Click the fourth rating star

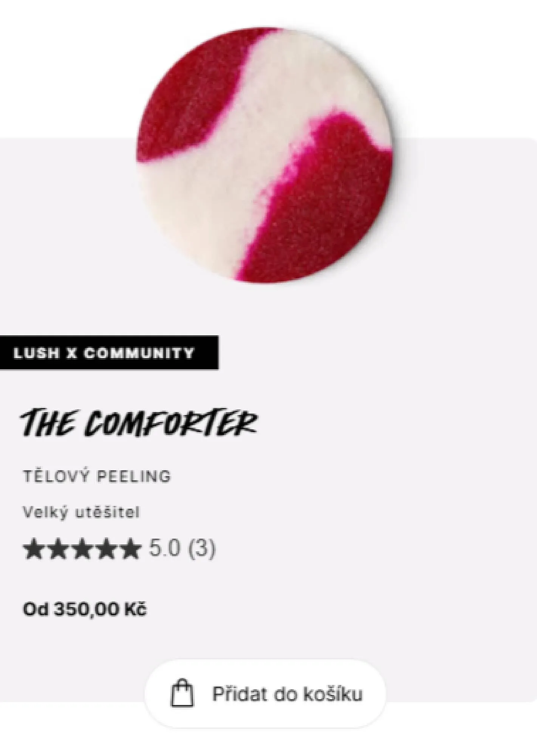104,549
